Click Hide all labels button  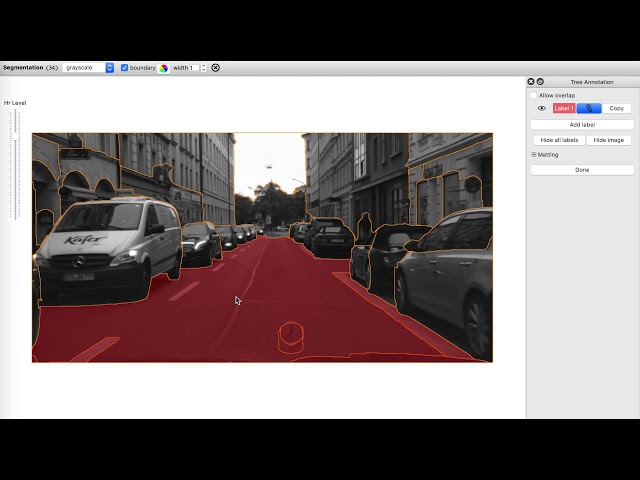[x=559, y=140]
